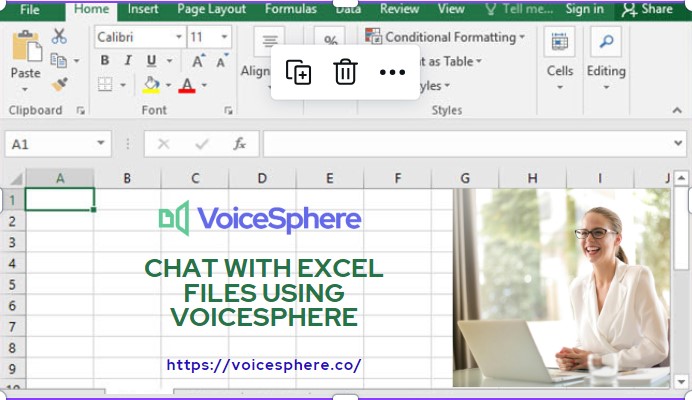Switch to the Formulas tab
This screenshot has width=692, height=400.
pos(291,9)
